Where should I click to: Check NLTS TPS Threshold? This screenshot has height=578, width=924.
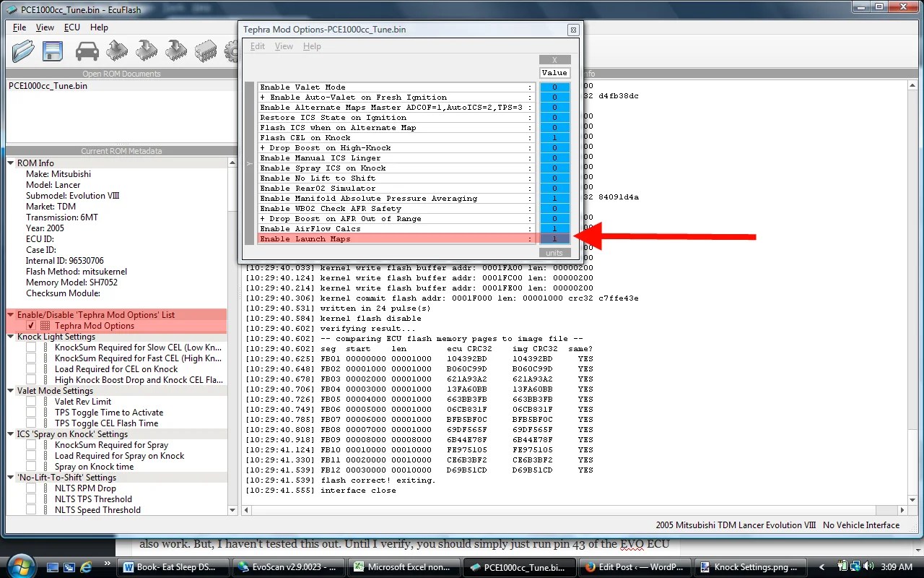click(31, 499)
